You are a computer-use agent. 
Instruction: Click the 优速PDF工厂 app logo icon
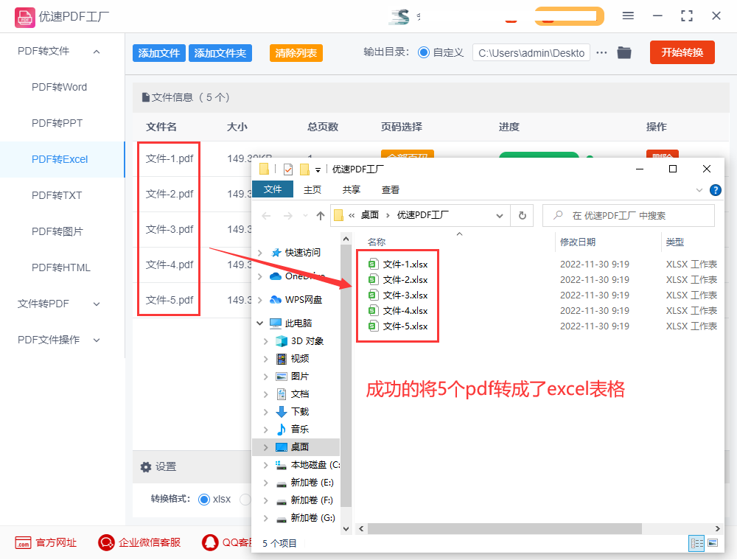click(x=24, y=18)
